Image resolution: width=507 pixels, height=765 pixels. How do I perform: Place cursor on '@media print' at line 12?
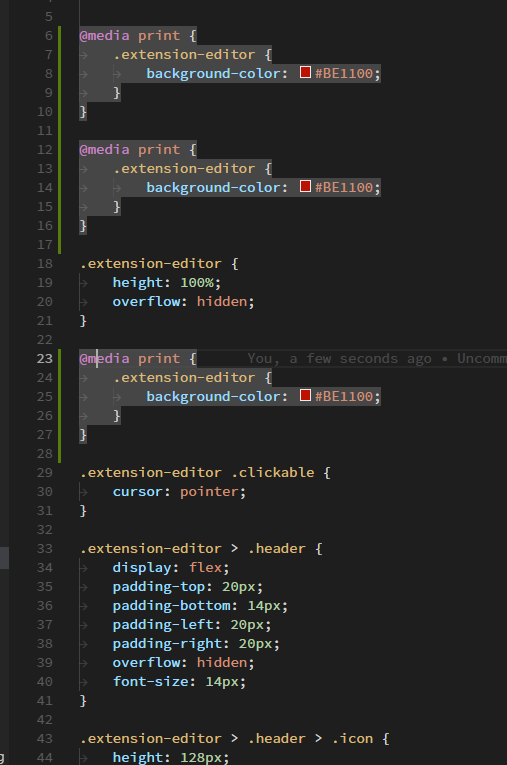pyautogui.click(x=130, y=150)
